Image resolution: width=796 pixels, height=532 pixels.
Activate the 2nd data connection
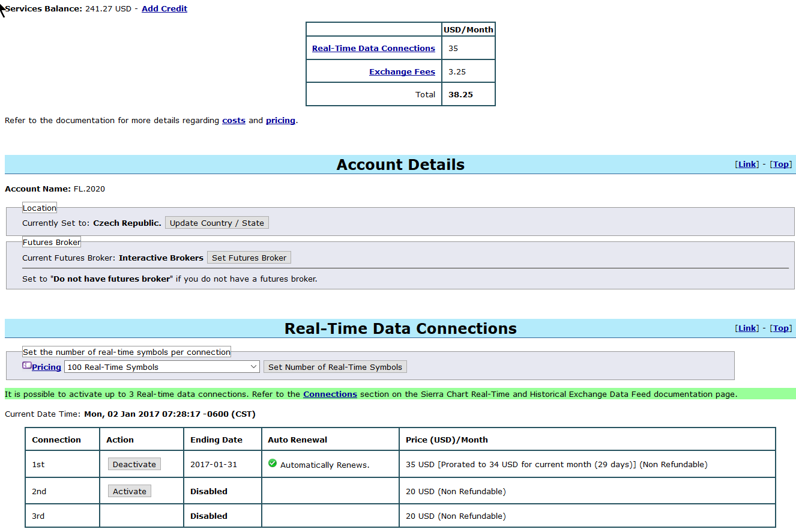tap(130, 491)
